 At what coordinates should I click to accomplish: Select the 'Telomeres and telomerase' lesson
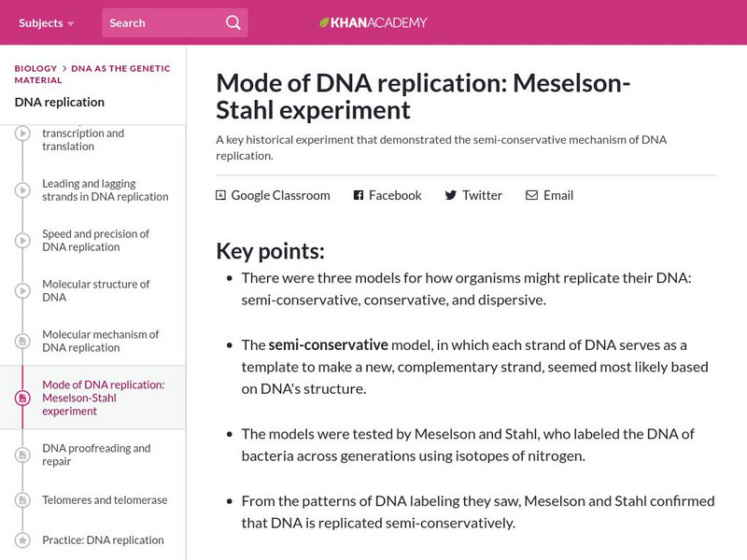click(103, 500)
